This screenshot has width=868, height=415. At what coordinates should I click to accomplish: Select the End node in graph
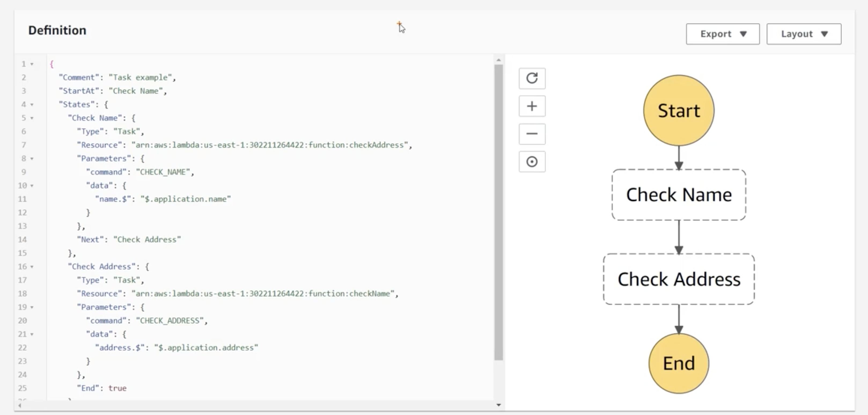coord(679,363)
